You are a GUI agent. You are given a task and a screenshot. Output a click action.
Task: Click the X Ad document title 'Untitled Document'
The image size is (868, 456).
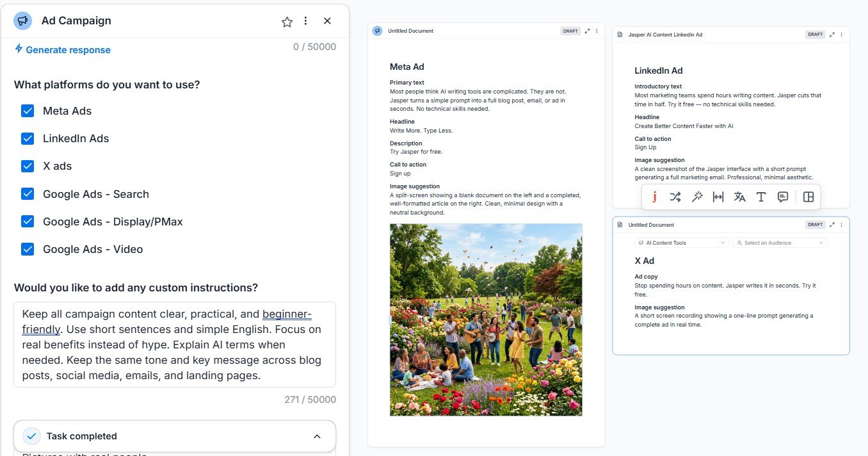[651, 225]
